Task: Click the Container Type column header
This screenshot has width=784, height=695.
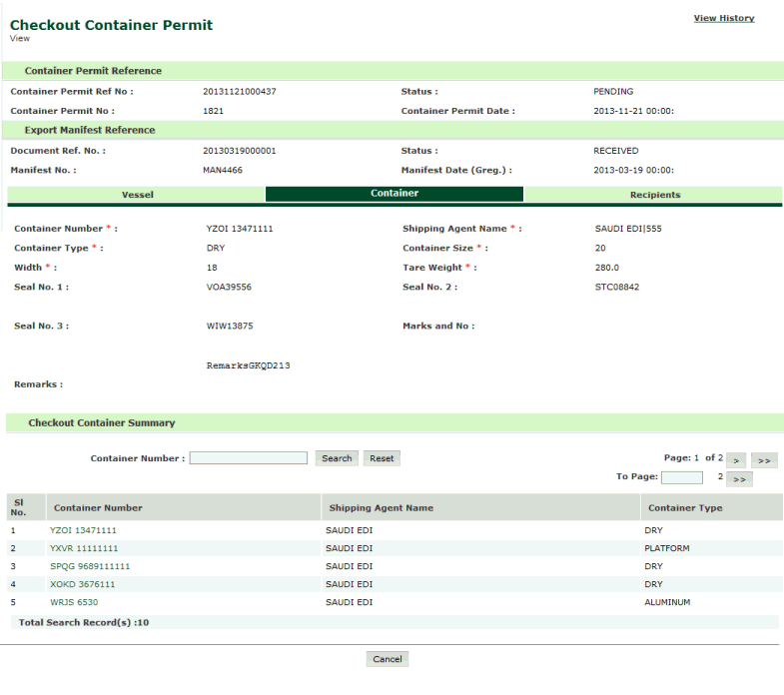Action: (685, 508)
